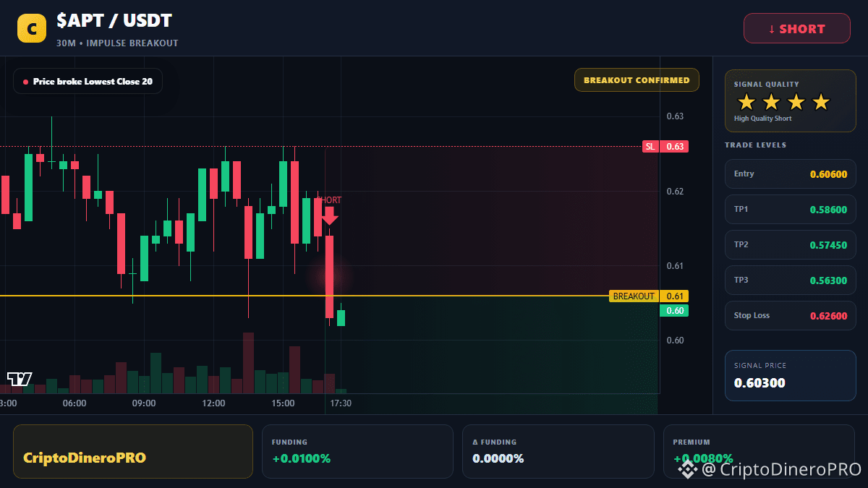Screen dimensions: 868x488
Task: Click the second star in Signal Quality
Action: [771, 102]
